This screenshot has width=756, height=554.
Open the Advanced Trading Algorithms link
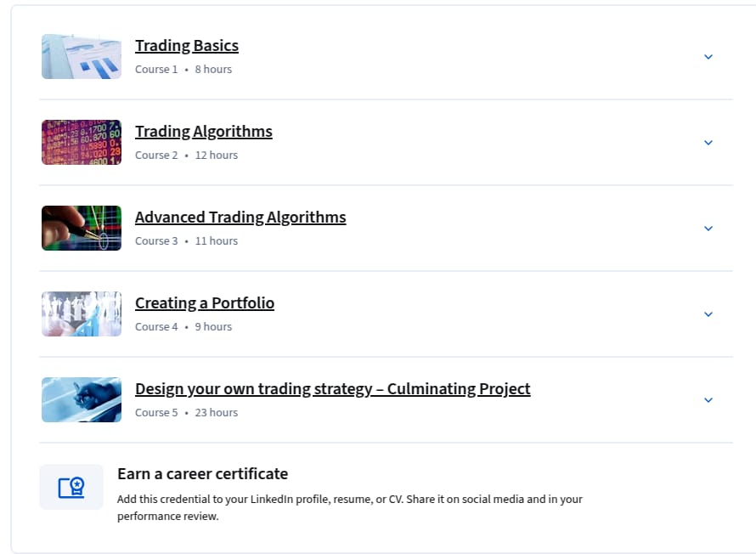coord(240,218)
